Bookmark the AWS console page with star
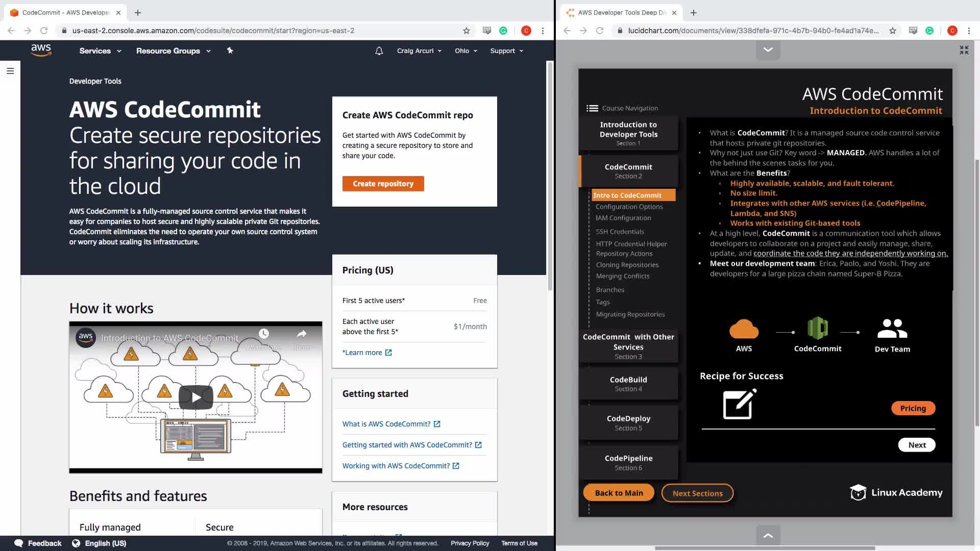980x551 pixels. 466,31
